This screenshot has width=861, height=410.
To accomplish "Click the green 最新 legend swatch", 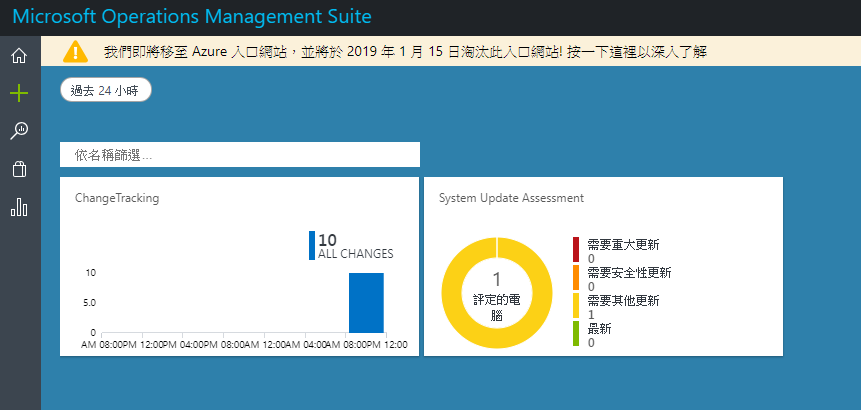I will pos(576,334).
